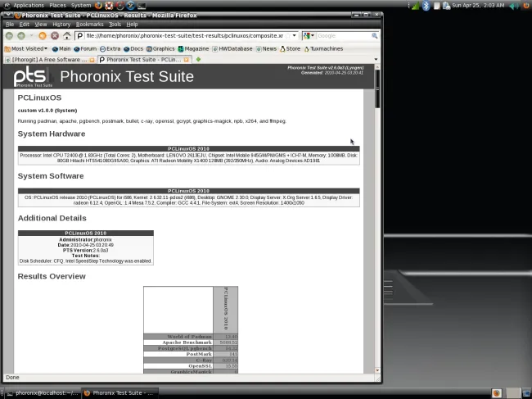Open the Tuxmachines bookmark
Image resolution: width=532 pixels, height=399 pixels.
(323, 49)
